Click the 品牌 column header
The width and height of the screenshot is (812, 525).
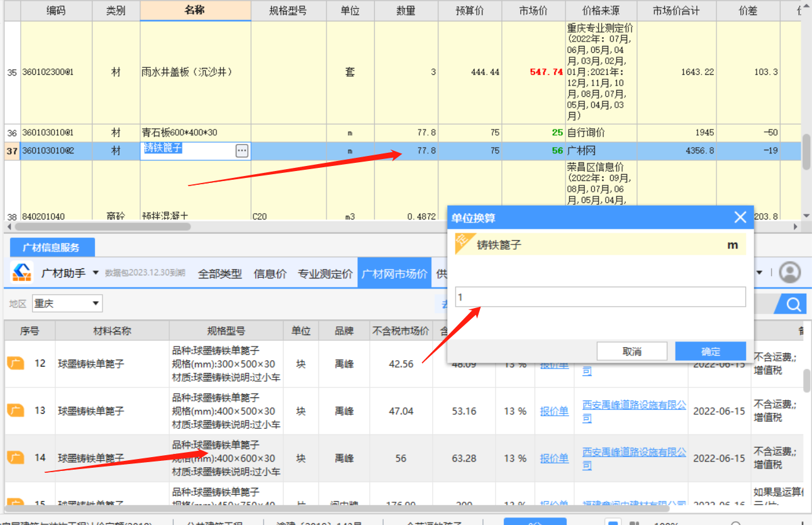pos(343,331)
